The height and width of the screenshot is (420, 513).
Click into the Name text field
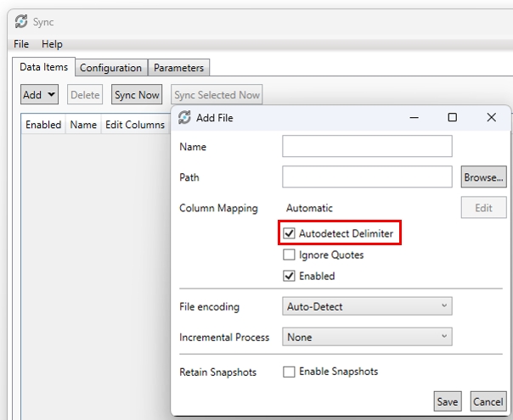point(367,147)
